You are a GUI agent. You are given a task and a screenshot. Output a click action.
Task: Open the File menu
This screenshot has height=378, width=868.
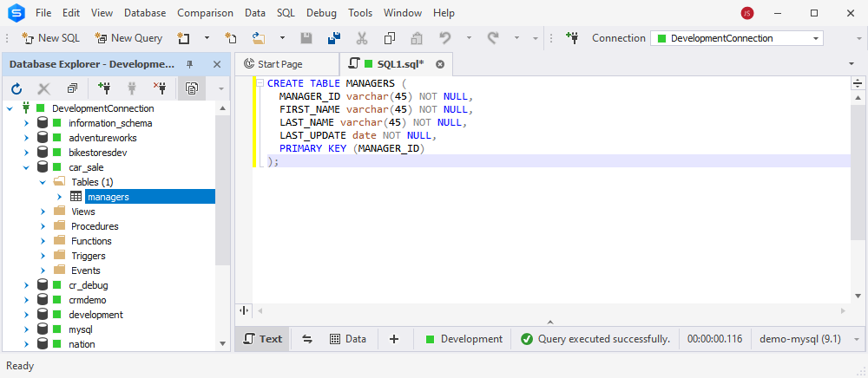pyautogui.click(x=43, y=13)
